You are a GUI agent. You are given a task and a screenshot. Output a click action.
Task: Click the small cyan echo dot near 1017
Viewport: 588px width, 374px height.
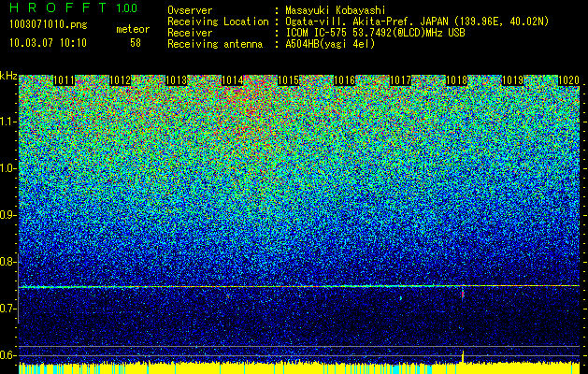click(x=401, y=298)
